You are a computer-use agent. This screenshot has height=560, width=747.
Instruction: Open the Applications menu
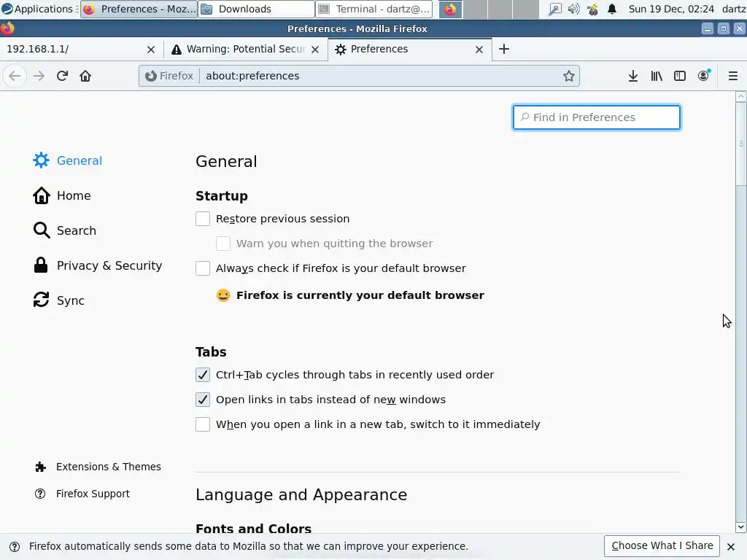(x=38, y=9)
